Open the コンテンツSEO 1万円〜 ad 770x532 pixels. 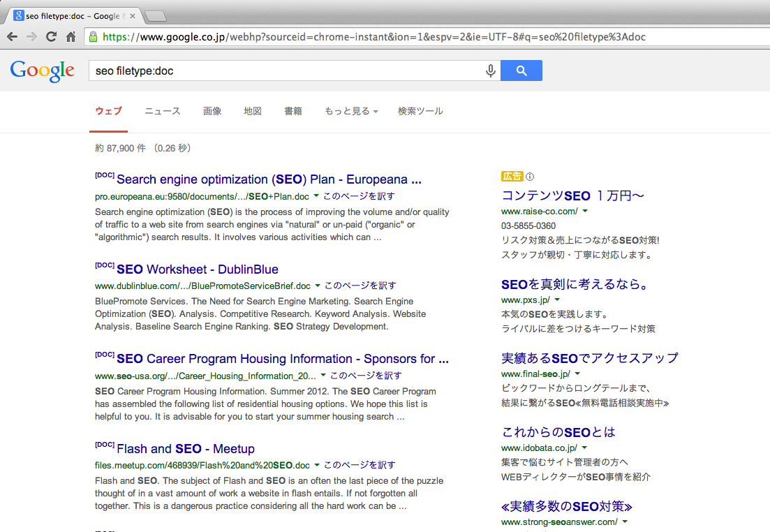click(572, 195)
